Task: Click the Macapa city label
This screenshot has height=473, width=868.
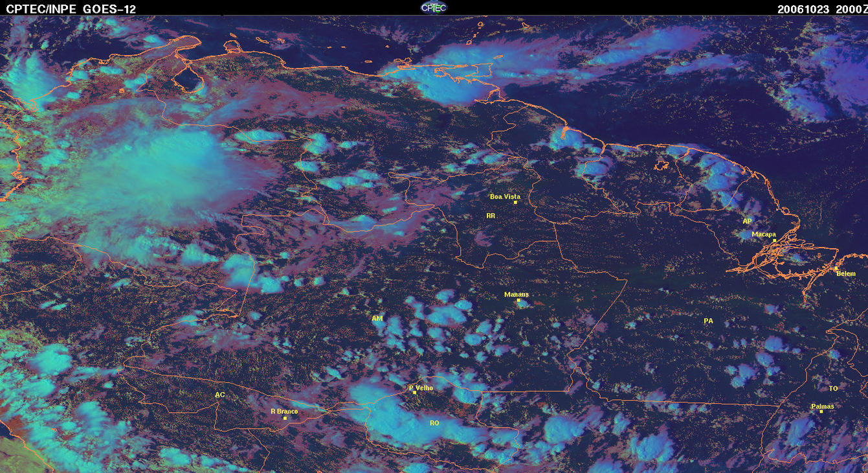Action: coord(764,234)
